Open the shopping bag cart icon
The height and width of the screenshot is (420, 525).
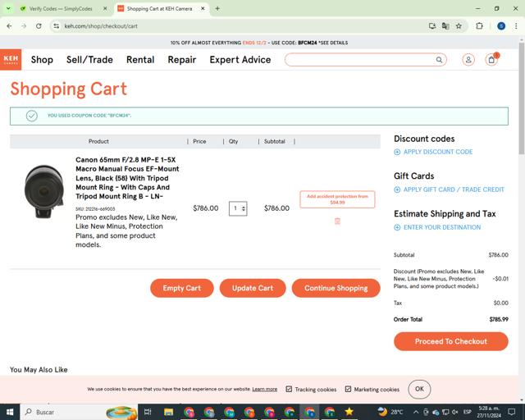[491, 60]
